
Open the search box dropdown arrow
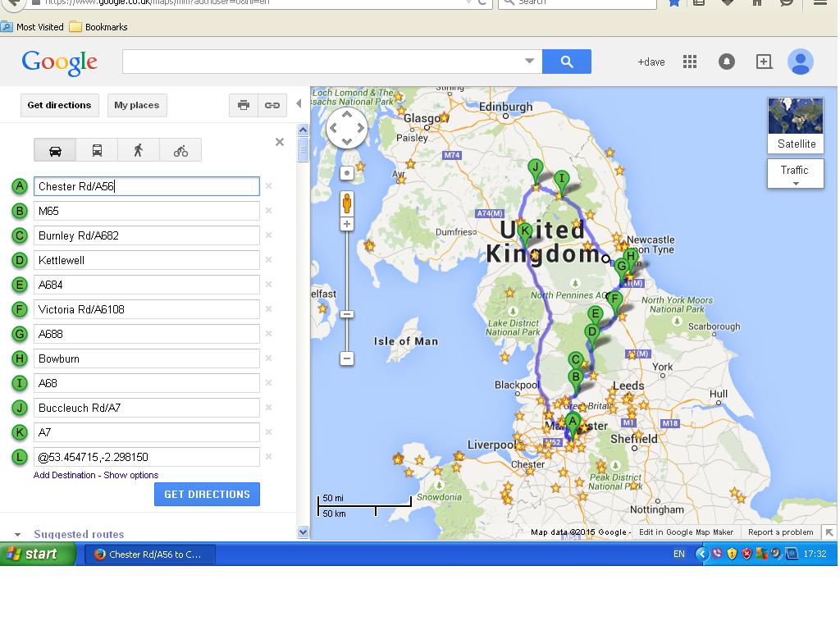click(x=529, y=61)
